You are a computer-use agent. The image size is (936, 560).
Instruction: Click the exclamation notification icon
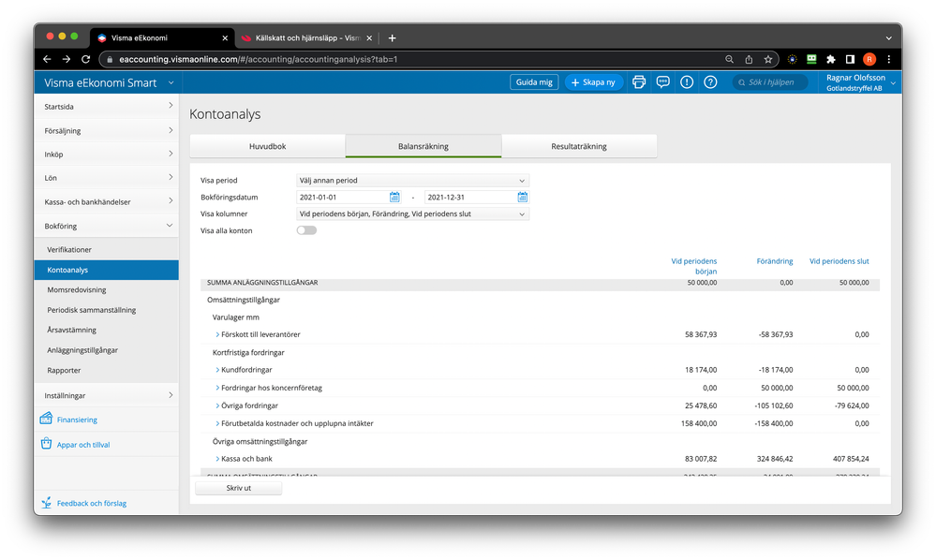tap(687, 82)
